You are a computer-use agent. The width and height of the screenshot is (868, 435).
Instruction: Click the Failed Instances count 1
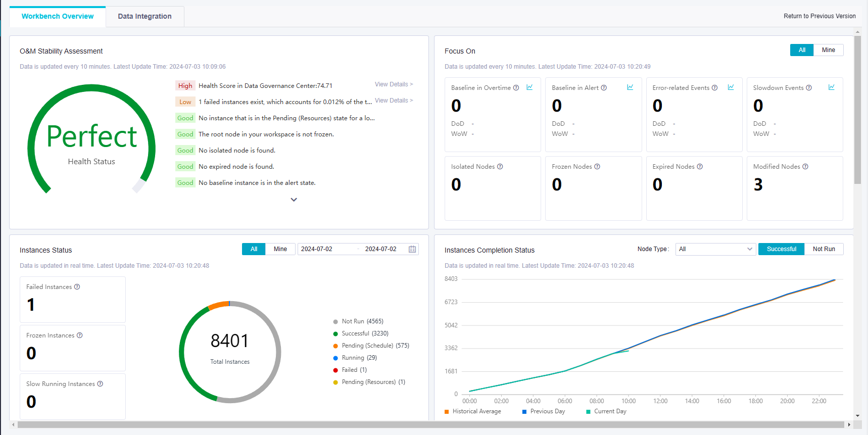31,305
